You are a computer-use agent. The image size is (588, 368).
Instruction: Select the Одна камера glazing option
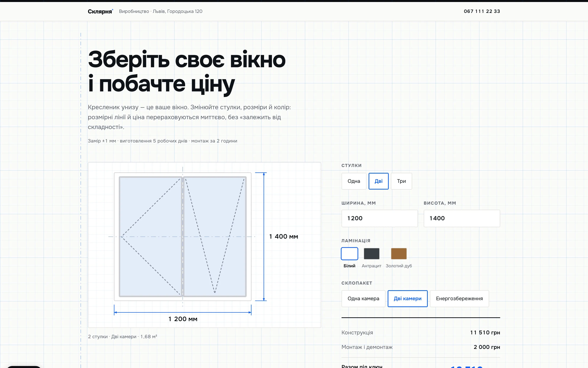point(363,299)
